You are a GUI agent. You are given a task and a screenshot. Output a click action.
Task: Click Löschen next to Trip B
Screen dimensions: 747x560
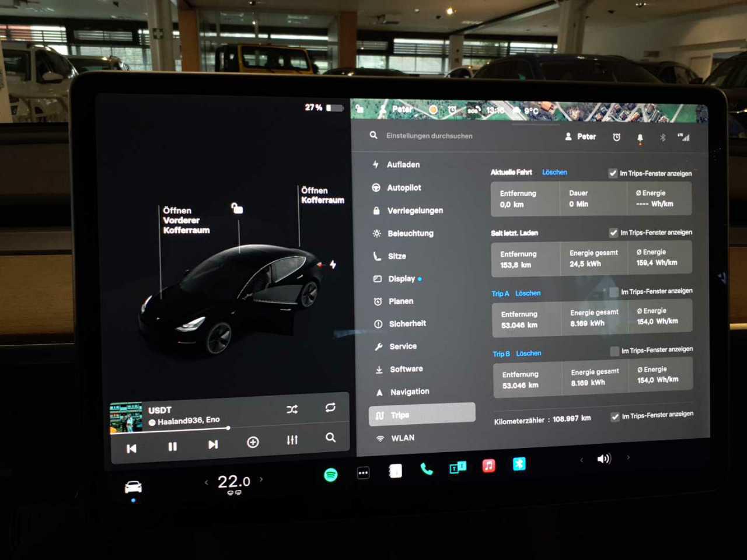click(x=528, y=353)
